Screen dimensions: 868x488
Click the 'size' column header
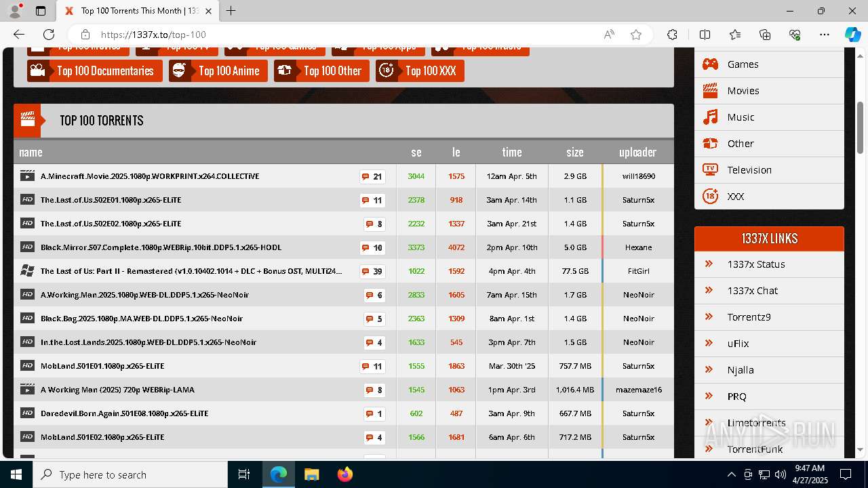coord(575,152)
